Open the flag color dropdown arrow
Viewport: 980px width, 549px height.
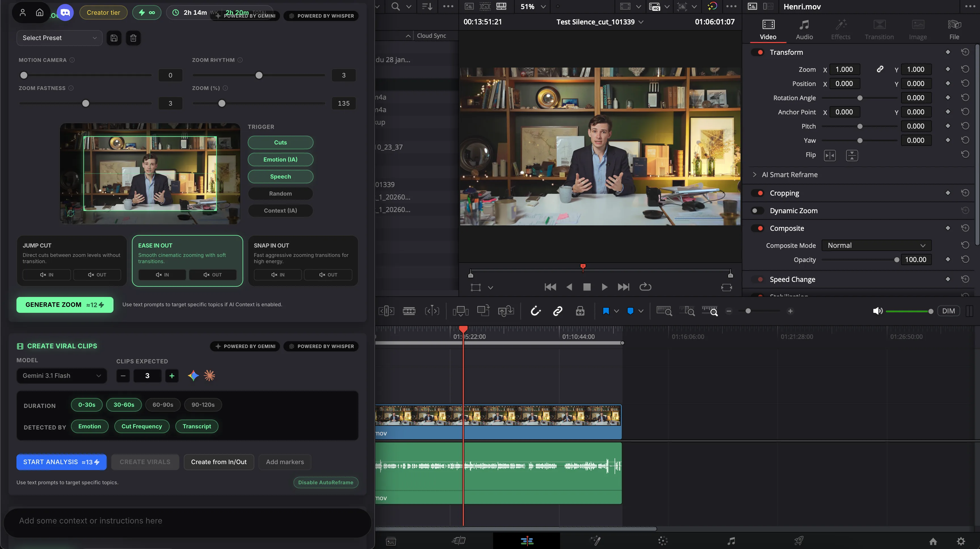616,311
